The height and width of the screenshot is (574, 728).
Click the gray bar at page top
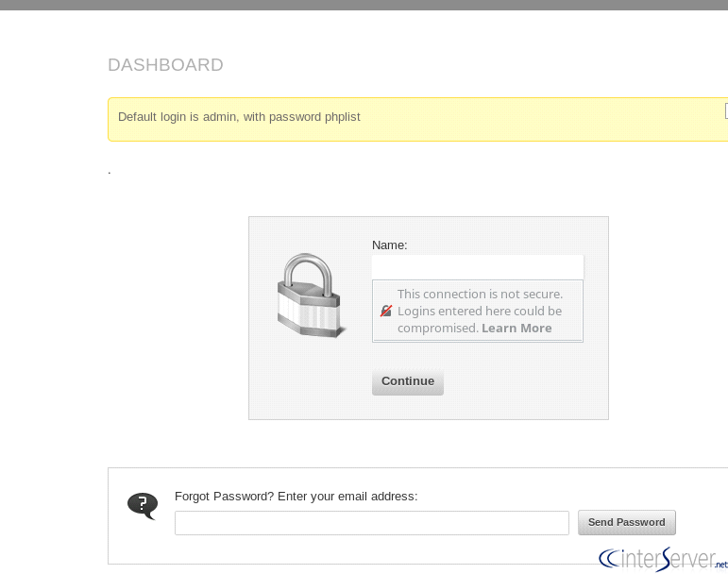click(x=364, y=5)
